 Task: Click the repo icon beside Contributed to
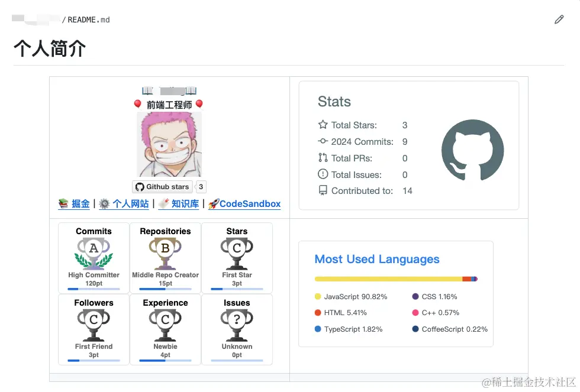coord(323,190)
